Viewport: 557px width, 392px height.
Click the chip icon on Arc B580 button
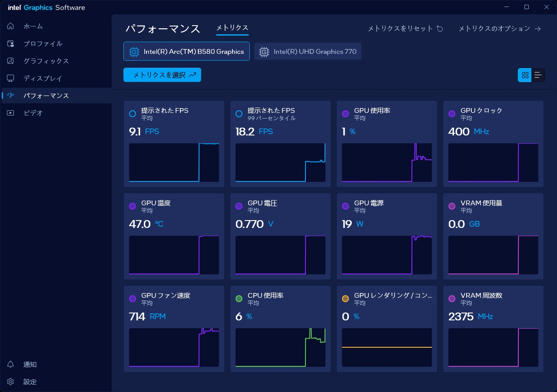coord(134,52)
